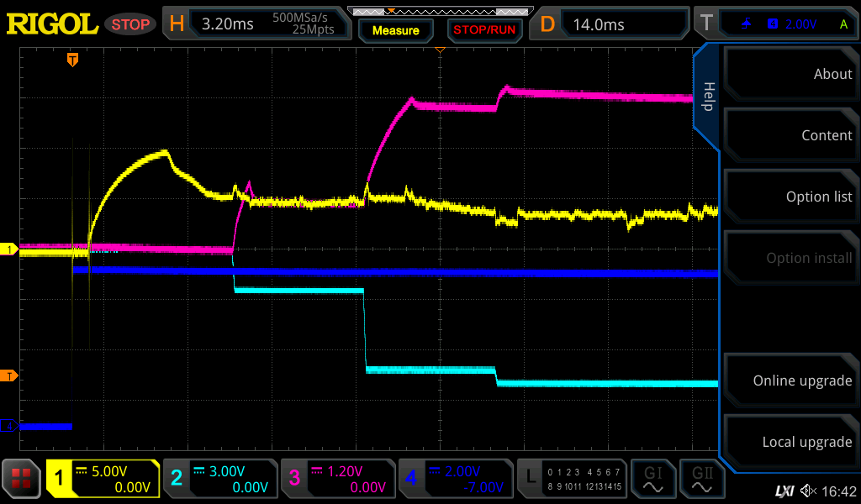Open the function navigation grid icon
This screenshot has height=504, width=861.
coord(22,479)
